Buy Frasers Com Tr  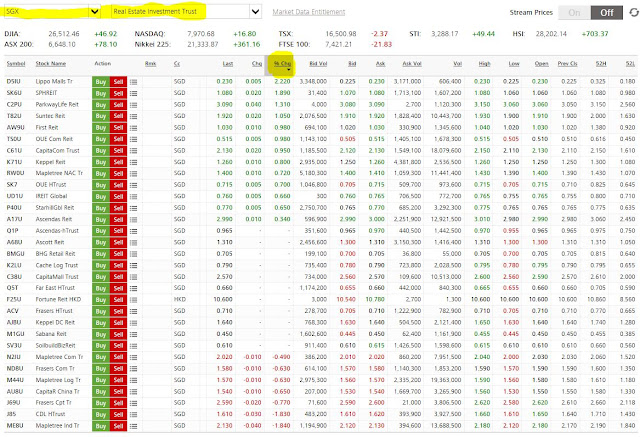[x=101, y=368]
